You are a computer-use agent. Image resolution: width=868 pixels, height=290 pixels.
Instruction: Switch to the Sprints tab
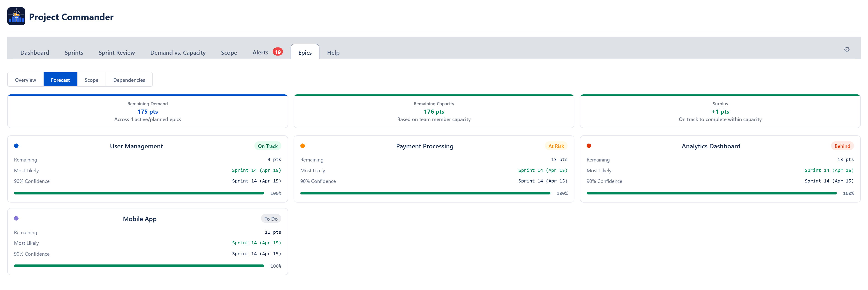(x=74, y=53)
